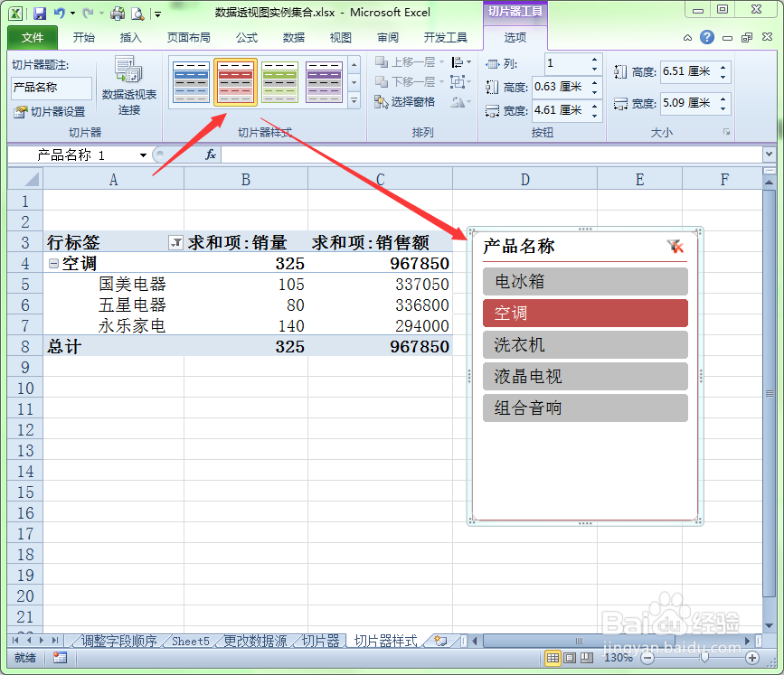Increase slicer height spinner
The image size is (784, 675).
point(723,67)
